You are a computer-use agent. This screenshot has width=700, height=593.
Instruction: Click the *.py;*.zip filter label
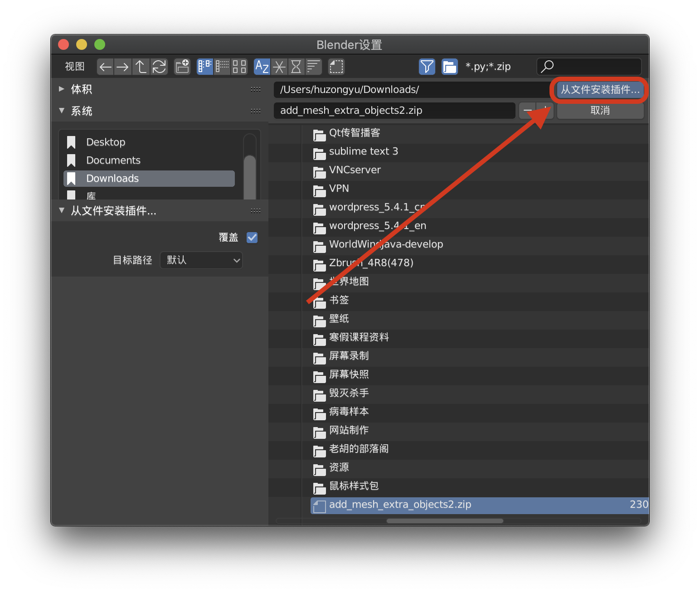coord(488,67)
